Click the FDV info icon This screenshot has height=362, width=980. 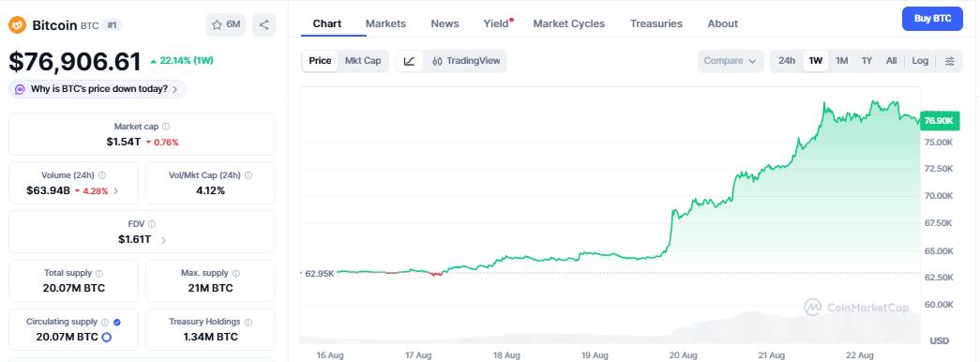point(152,224)
